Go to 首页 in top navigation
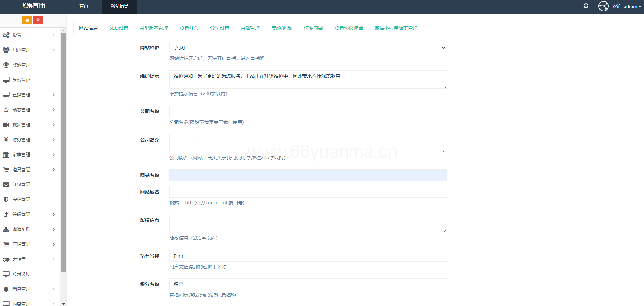This screenshot has width=644, height=306. (84, 6)
